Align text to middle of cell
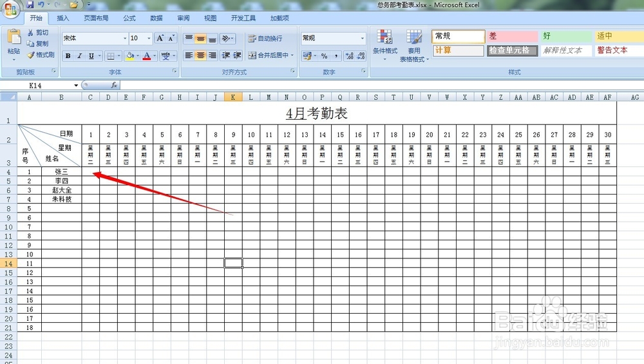Screen dimensions: 644x364 click(200, 39)
